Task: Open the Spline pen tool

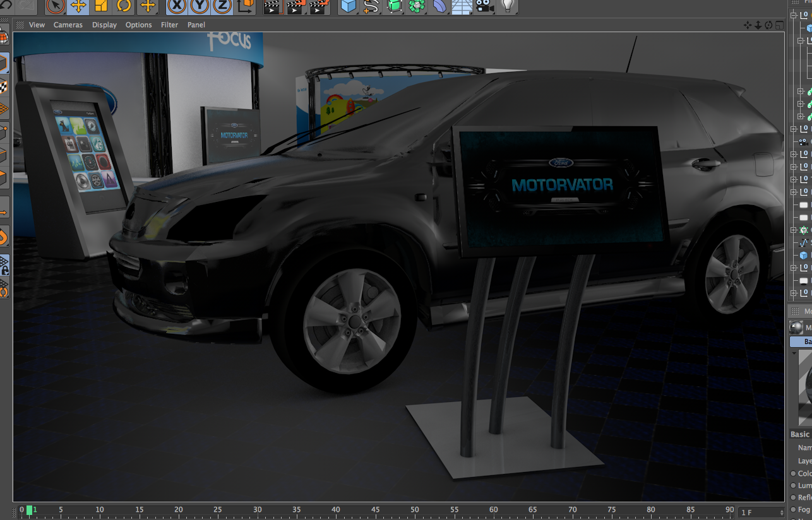Action: pos(371,6)
